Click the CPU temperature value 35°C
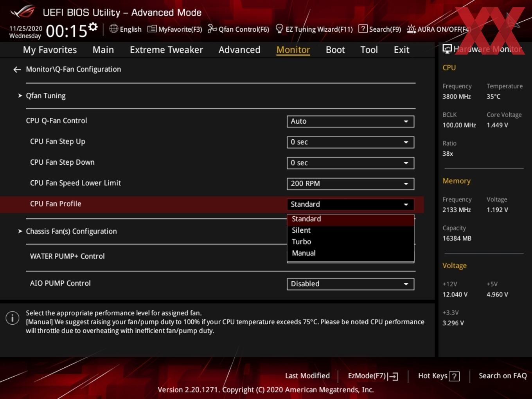532x399 pixels. (493, 97)
